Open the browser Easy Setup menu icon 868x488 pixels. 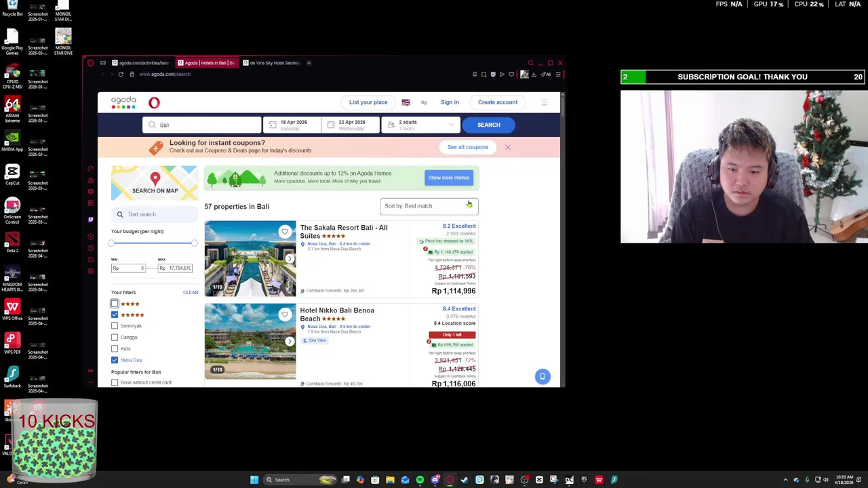point(557,74)
